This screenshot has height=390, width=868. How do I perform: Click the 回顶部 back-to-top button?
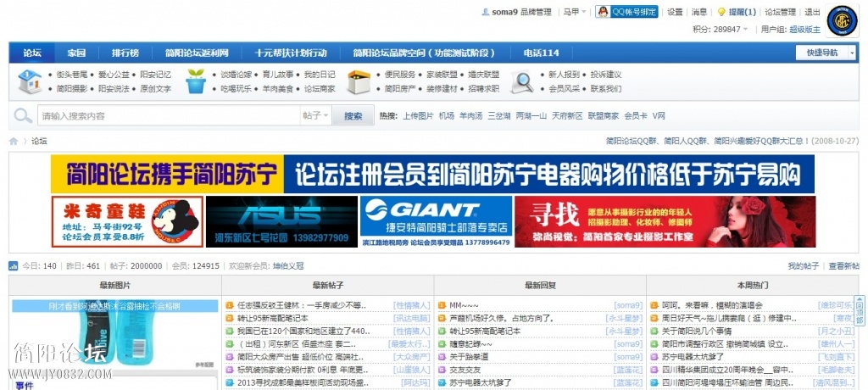860,311
